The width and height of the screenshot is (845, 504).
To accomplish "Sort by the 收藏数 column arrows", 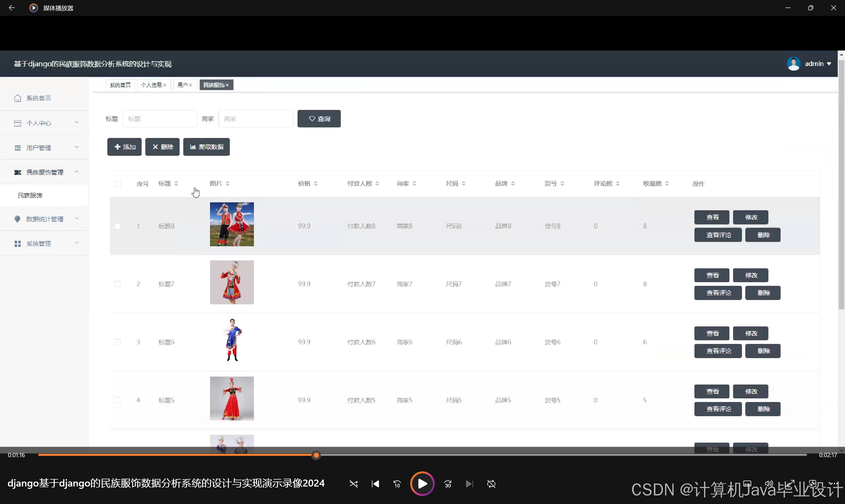I will point(667,184).
